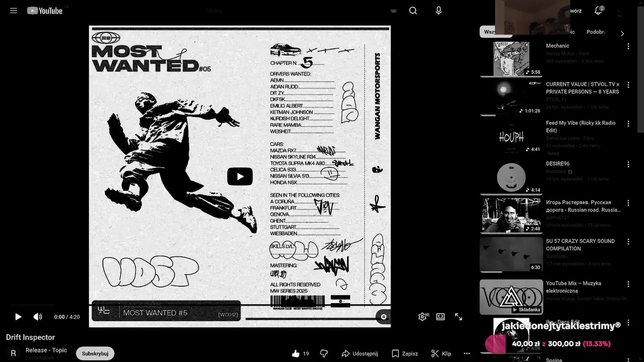Screen dimensions: 644x362
Task: Open options for Feed My Vibe
Action: 628,124
